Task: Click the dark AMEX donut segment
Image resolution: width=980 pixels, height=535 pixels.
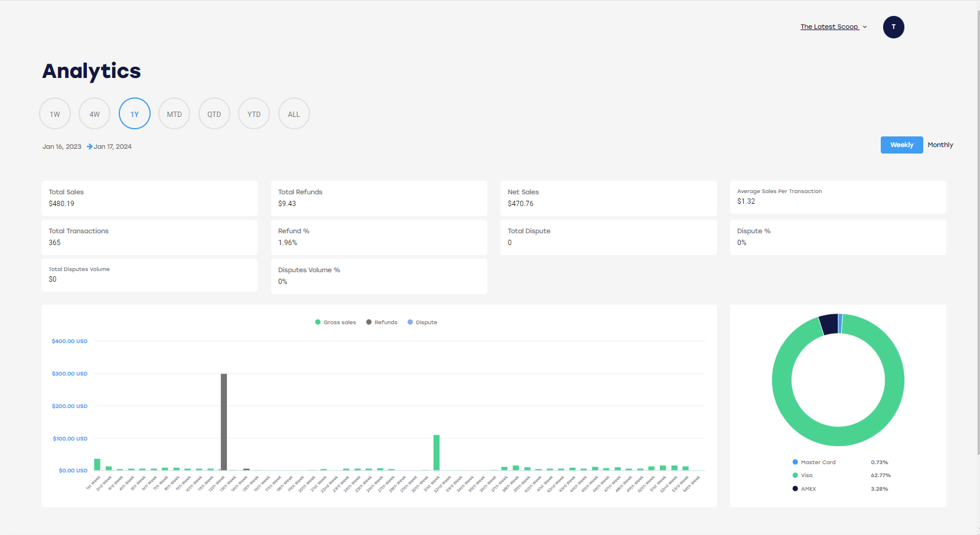Action: [829, 325]
